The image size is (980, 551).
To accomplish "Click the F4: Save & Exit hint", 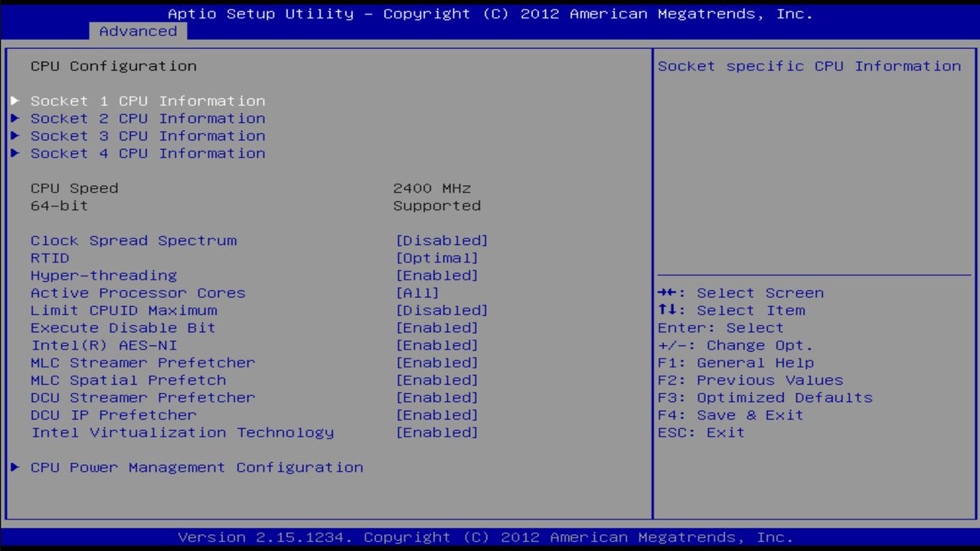I will [731, 416].
